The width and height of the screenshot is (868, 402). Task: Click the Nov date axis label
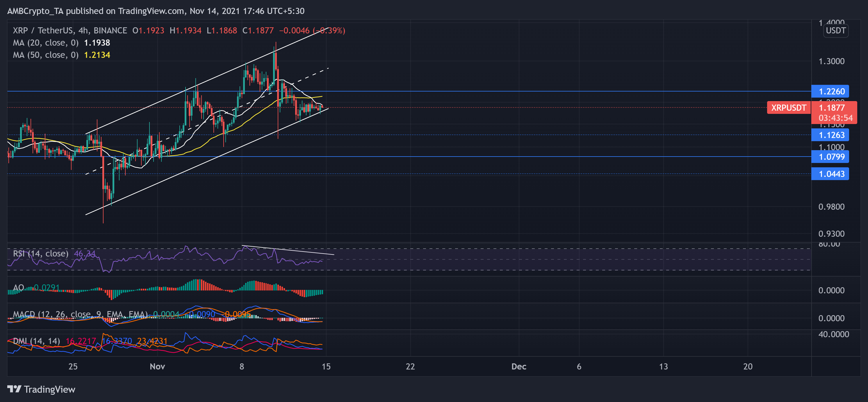tap(157, 366)
